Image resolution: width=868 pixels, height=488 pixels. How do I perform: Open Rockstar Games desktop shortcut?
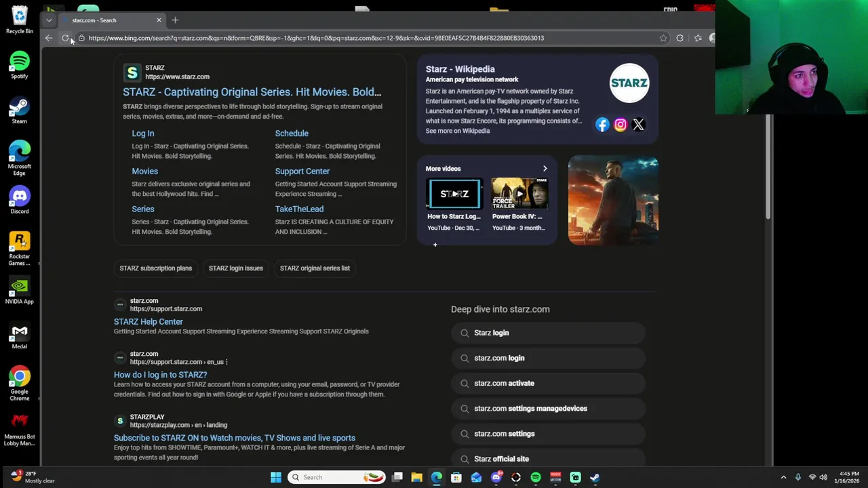click(20, 248)
